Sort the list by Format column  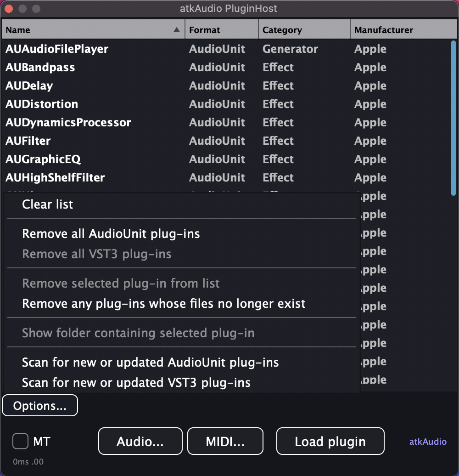click(x=222, y=30)
